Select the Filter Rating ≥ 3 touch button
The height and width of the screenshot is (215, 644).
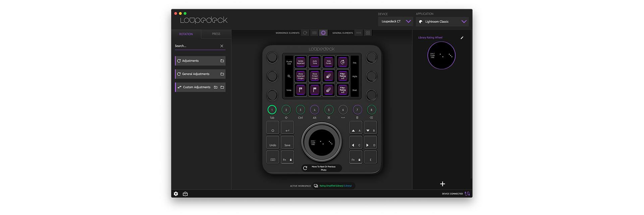343,90
